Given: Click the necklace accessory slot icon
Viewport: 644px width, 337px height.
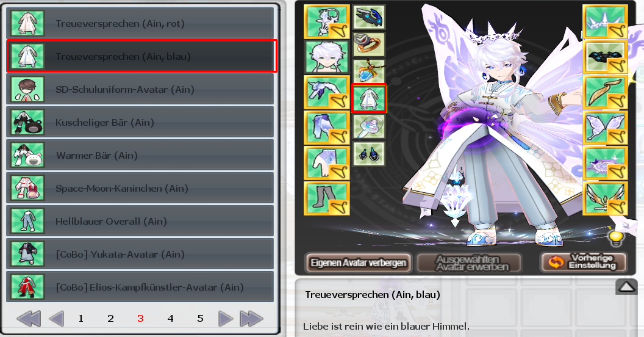Looking at the screenshot, I should 369,71.
